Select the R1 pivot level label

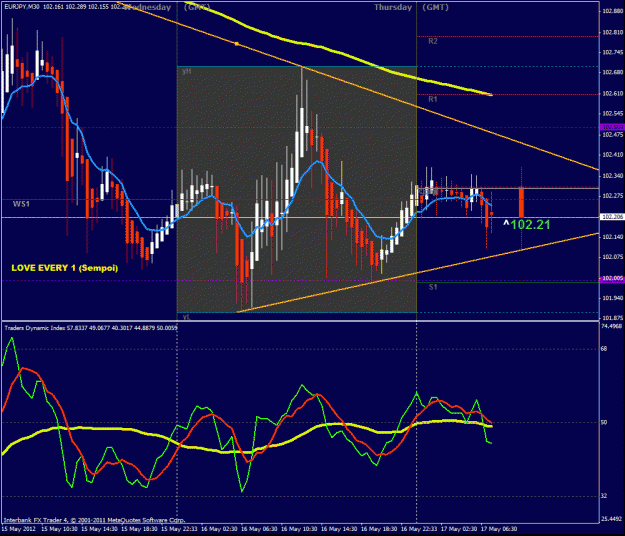(x=433, y=99)
